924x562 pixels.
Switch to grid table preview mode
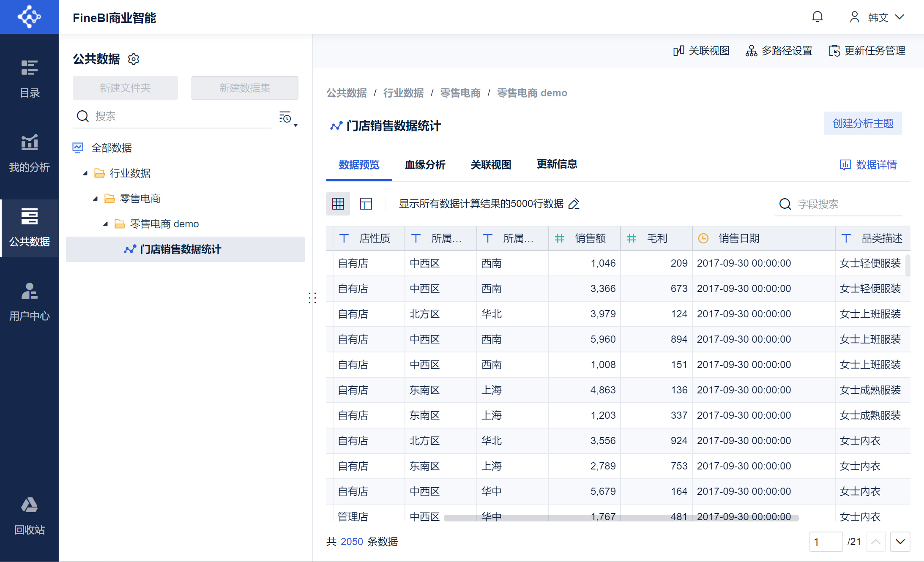338,204
